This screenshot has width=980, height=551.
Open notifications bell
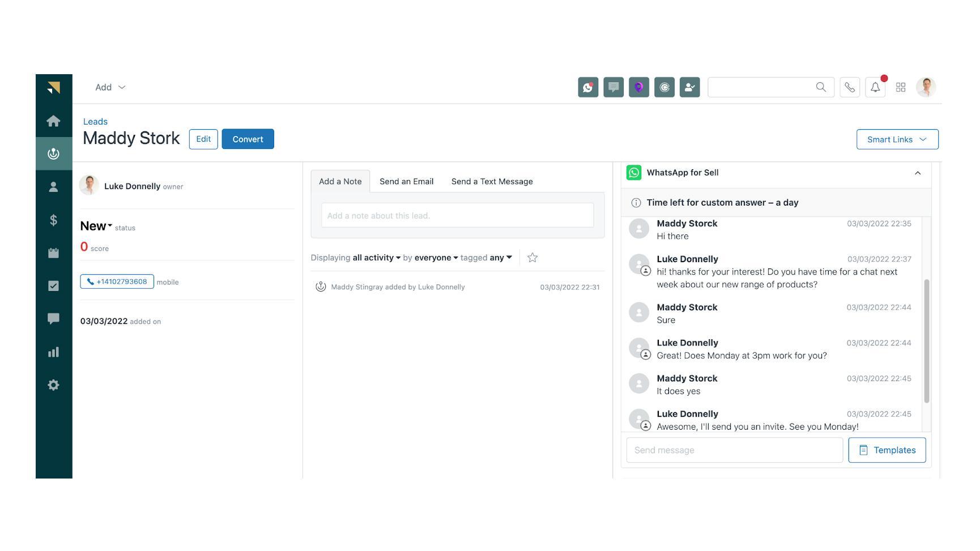[x=875, y=87]
